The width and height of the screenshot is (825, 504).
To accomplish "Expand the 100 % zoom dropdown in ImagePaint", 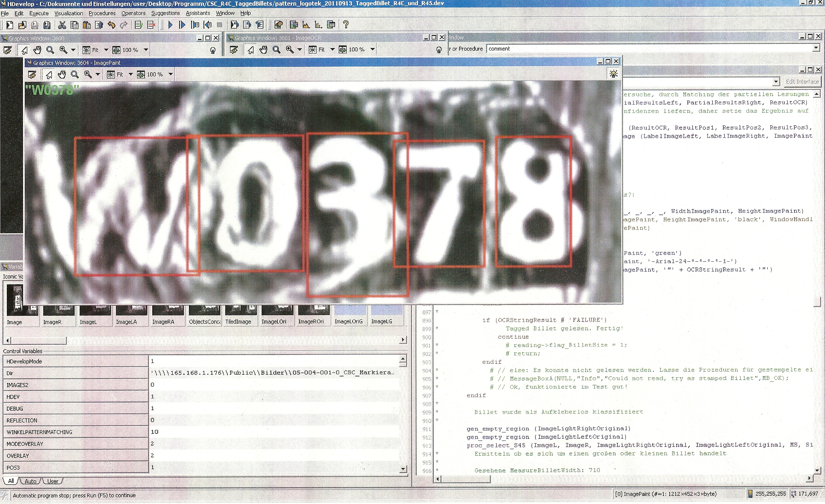I will pyautogui.click(x=170, y=74).
